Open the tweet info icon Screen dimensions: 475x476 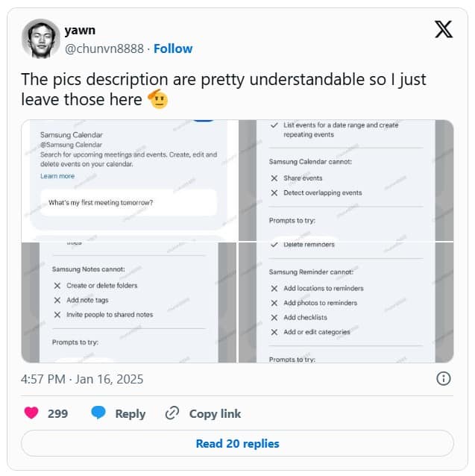click(443, 378)
